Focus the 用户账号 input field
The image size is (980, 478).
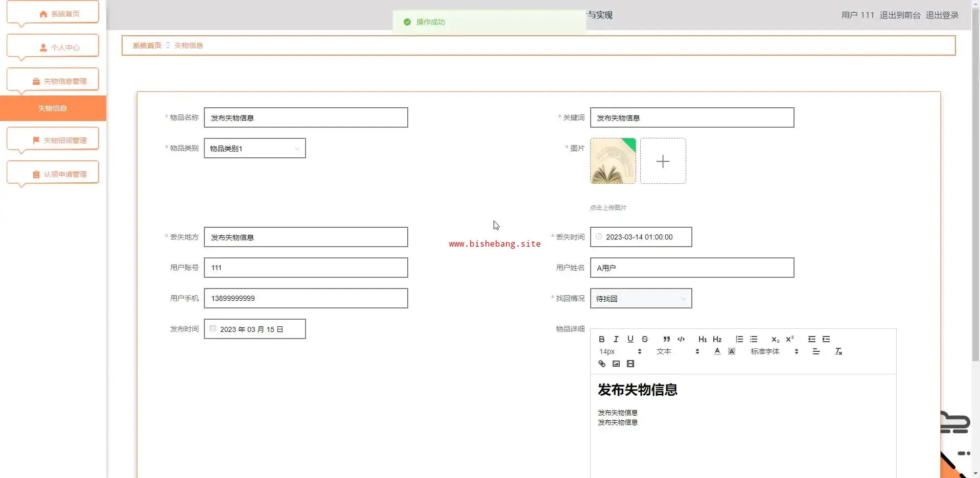click(306, 268)
